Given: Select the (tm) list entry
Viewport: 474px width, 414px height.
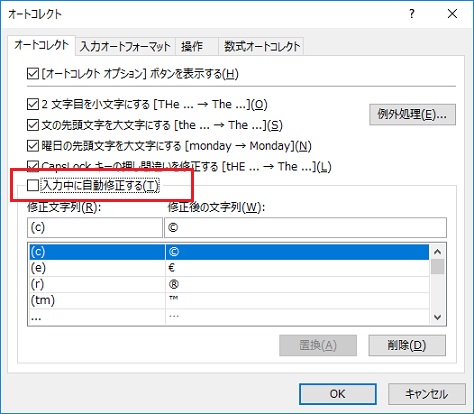Looking at the screenshot, I should 228,300.
